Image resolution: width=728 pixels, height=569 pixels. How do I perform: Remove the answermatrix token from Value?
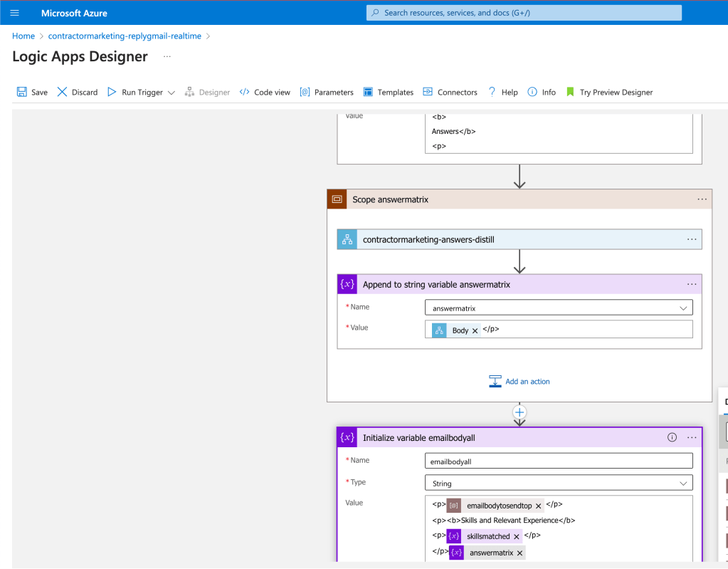coord(519,553)
